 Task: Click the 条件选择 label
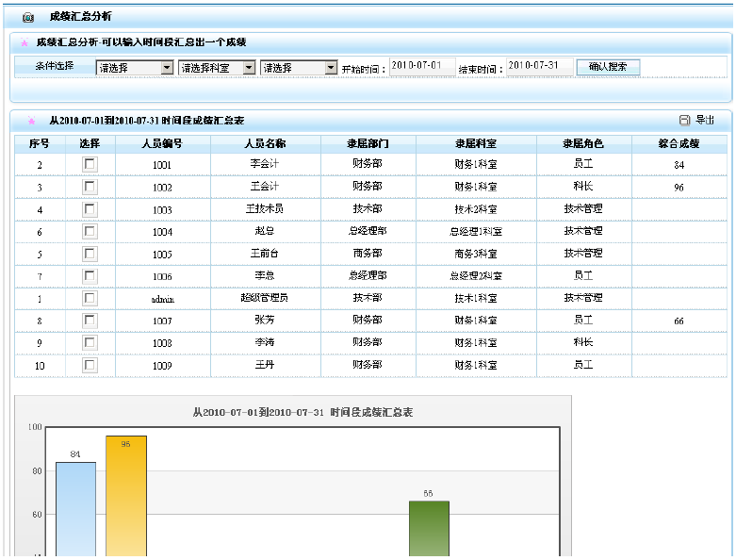55,66
